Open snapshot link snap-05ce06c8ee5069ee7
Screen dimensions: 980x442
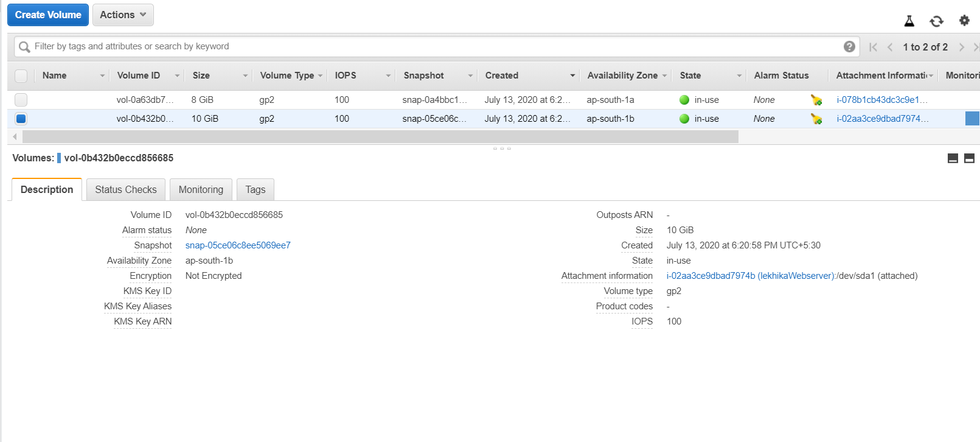(x=238, y=245)
